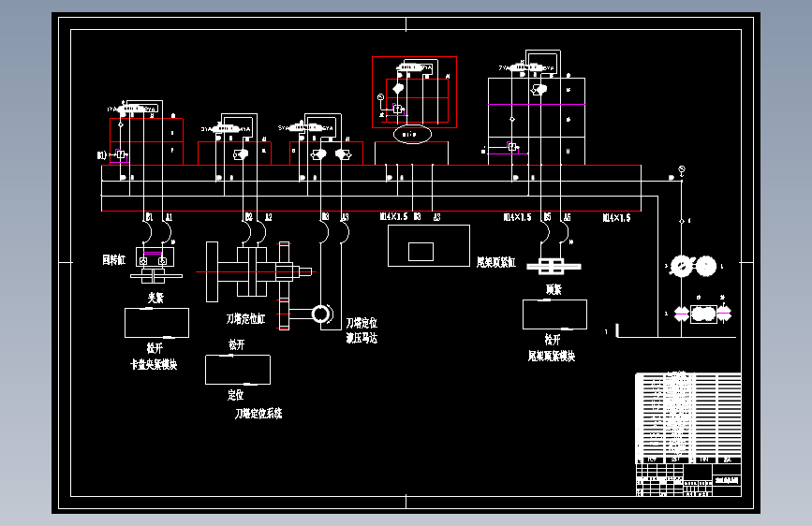
Task: Click 松开 label below 刀塔定位缸
Action: click(236, 344)
